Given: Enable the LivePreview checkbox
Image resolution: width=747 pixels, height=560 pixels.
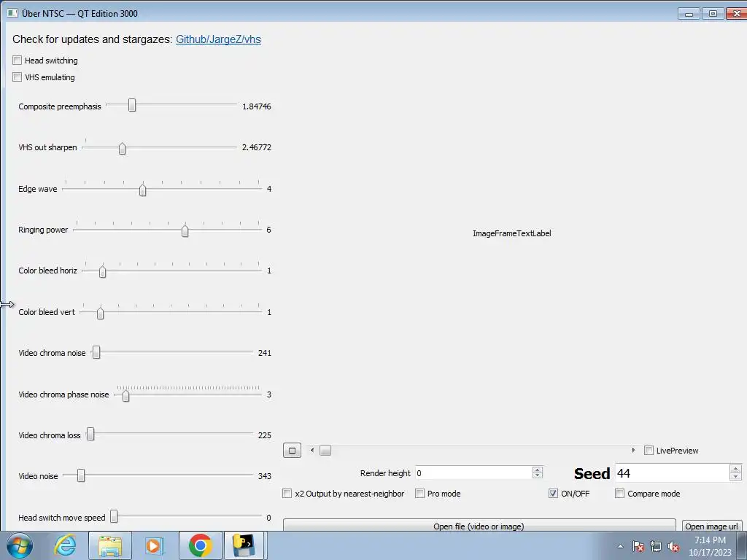Looking at the screenshot, I should tap(649, 450).
